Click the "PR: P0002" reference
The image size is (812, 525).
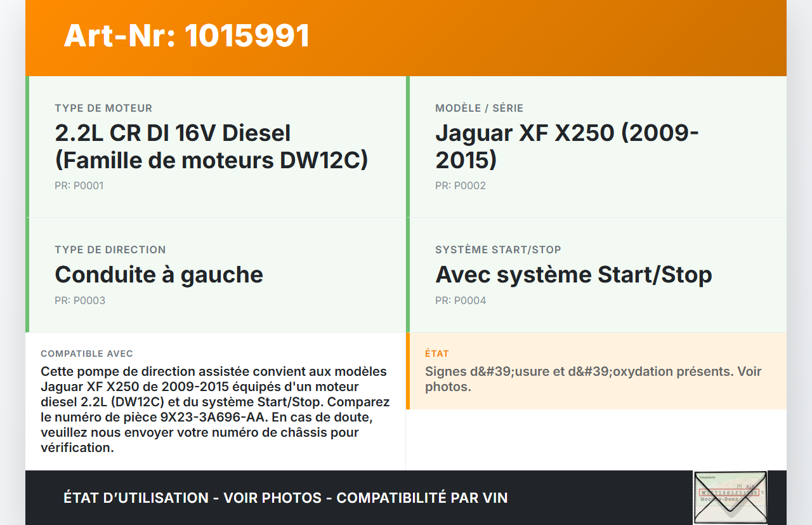coord(461,186)
